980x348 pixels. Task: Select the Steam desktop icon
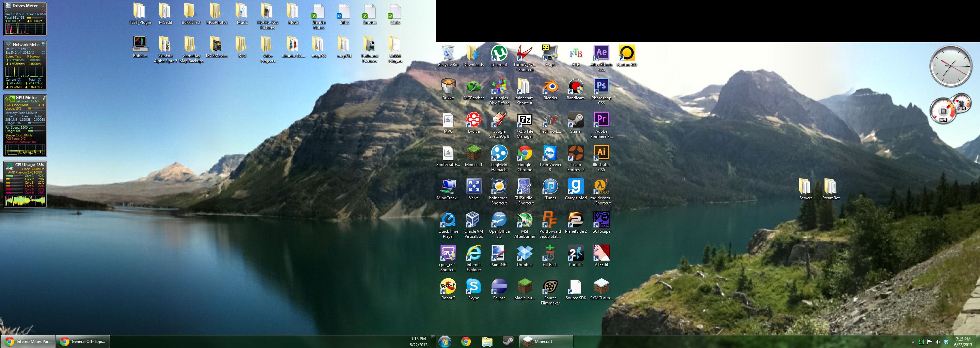pyautogui.click(x=576, y=123)
